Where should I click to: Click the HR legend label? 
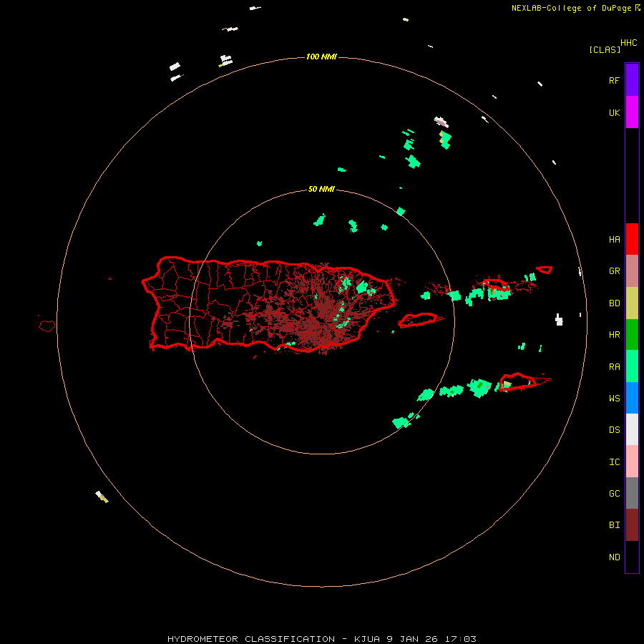pos(614,335)
